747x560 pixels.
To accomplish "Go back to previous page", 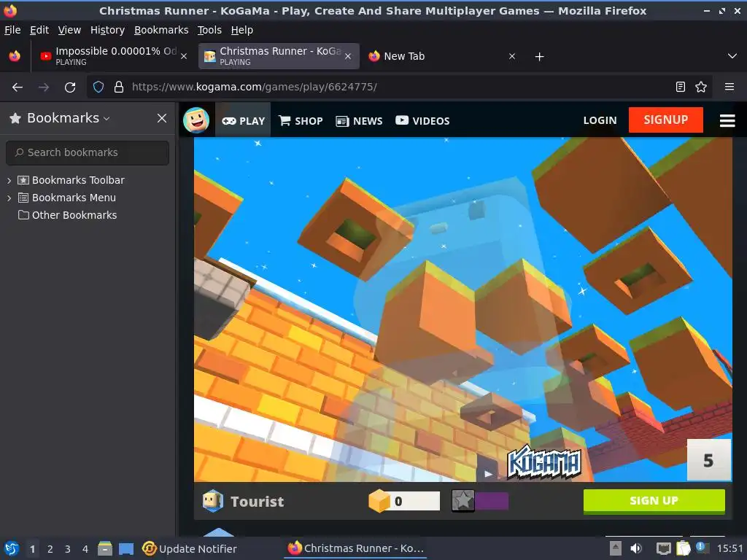I will click(x=18, y=87).
